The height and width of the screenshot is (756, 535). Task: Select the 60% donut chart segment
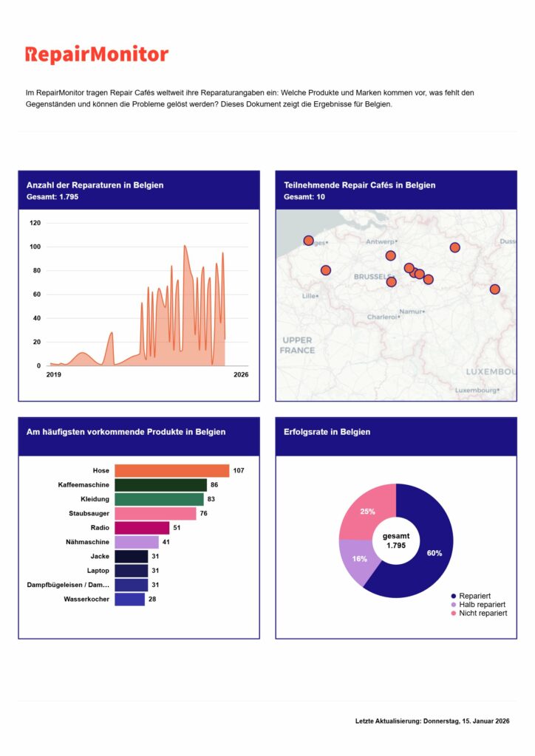(431, 553)
